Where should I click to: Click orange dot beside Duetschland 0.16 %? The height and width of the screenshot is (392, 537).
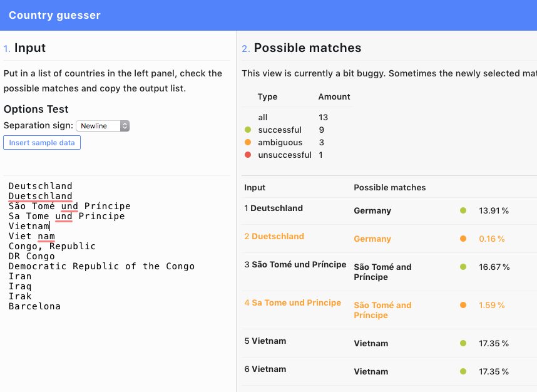click(463, 239)
